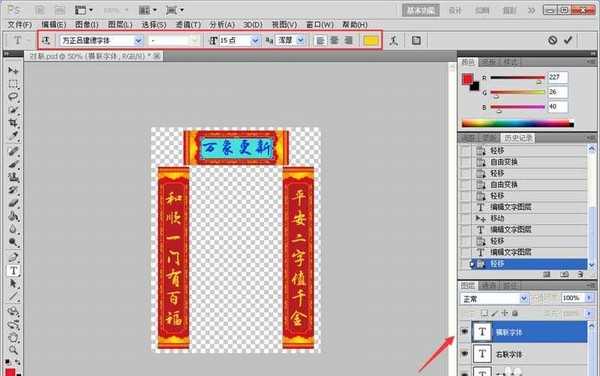Open the font family dropdown
600x376 pixels.
coord(139,40)
